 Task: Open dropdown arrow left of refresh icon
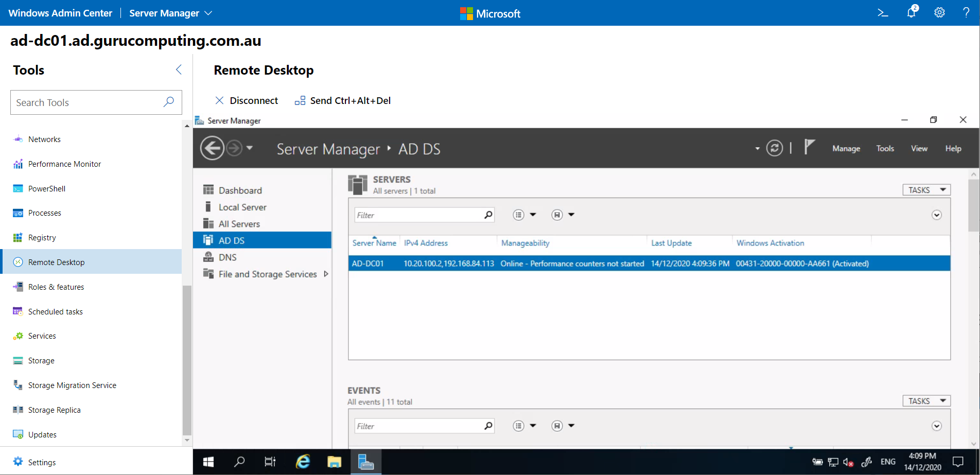click(757, 149)
